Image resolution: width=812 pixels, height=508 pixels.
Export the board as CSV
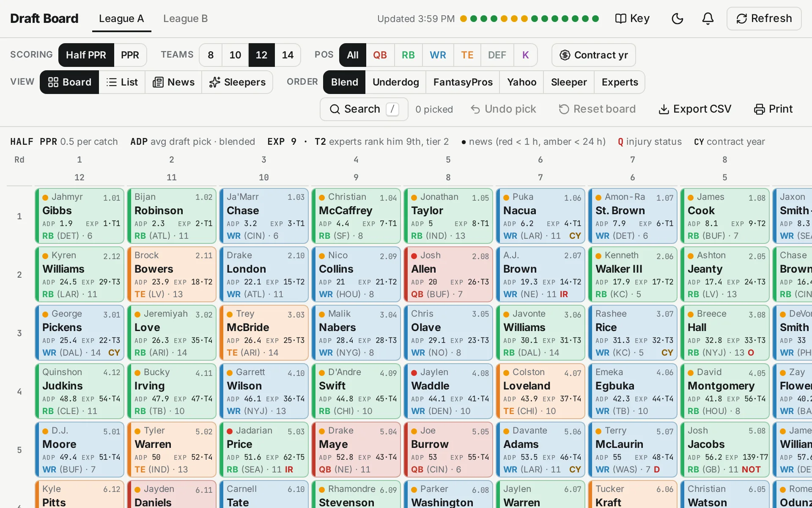(x=695, y=109)
